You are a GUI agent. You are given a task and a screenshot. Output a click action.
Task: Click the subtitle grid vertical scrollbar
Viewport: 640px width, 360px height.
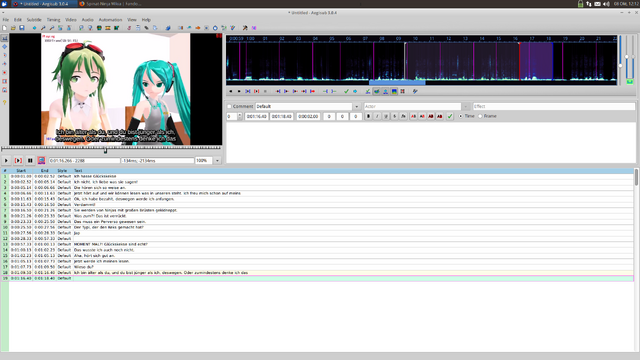(x=636, y=178)
